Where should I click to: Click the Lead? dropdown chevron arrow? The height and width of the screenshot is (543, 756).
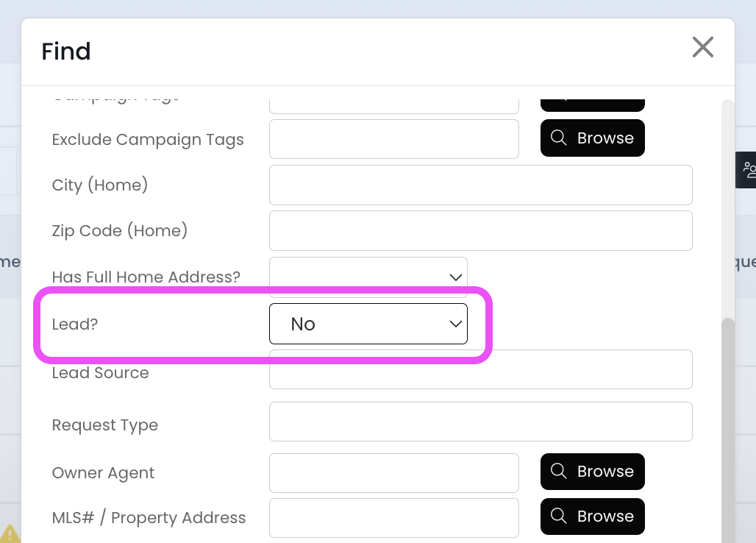coord(455,324)
